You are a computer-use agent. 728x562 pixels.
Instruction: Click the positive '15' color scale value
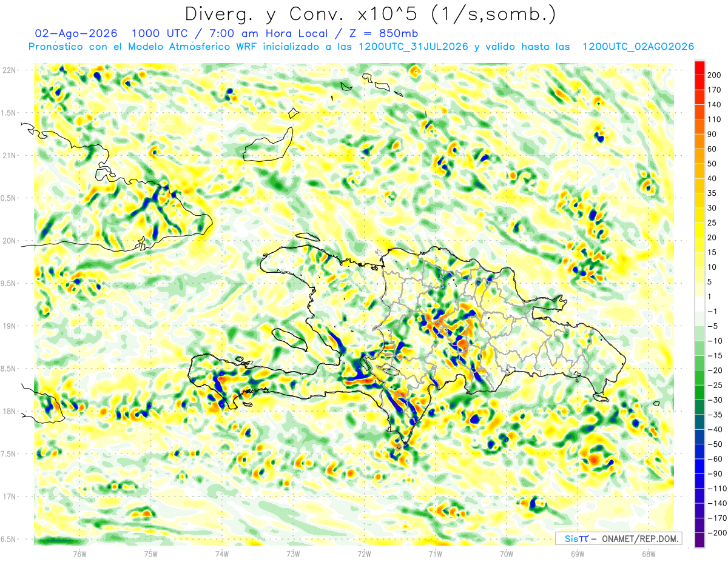click(713, 252)
